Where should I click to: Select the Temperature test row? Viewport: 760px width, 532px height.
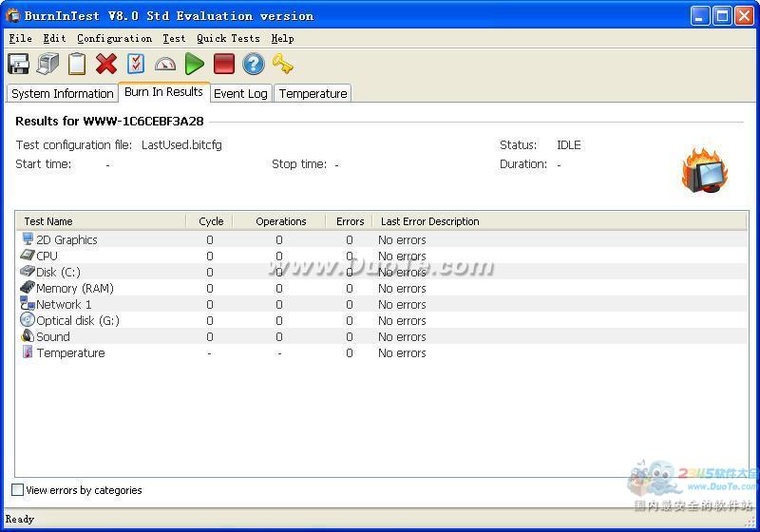[x=382, y=352]
